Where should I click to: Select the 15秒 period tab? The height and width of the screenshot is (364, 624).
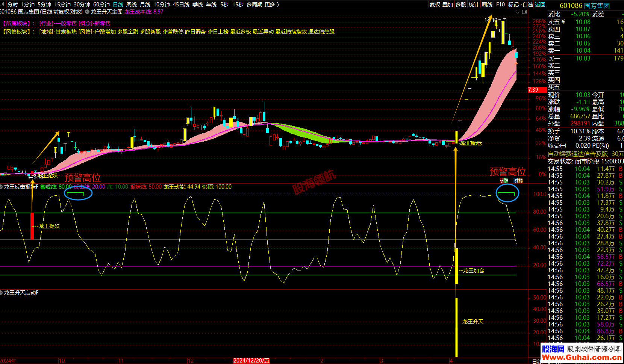[x=238, y=5]
